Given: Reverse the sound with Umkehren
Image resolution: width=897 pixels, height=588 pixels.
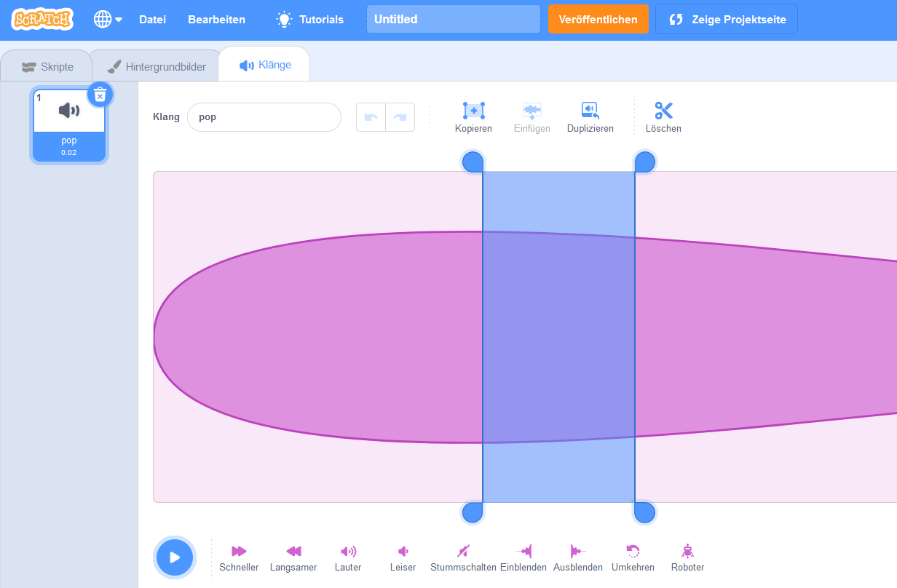Looking at the screenshot, I should pos(633,552).
